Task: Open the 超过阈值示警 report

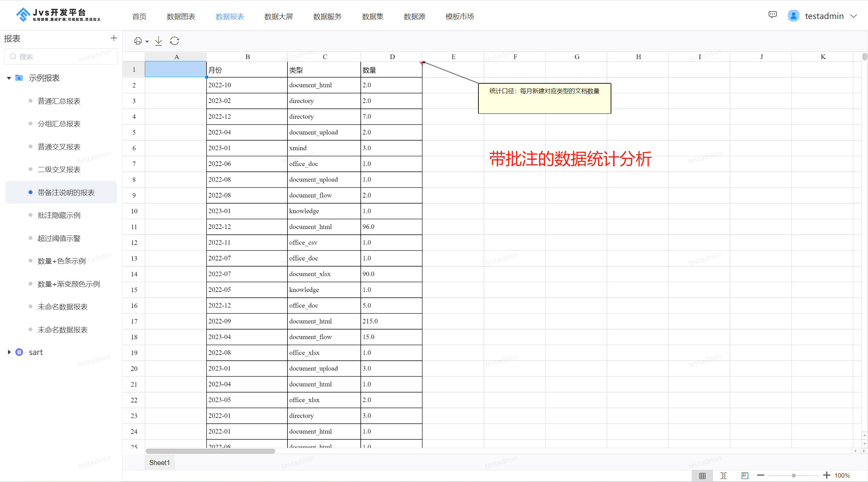Action: point(59,238)
